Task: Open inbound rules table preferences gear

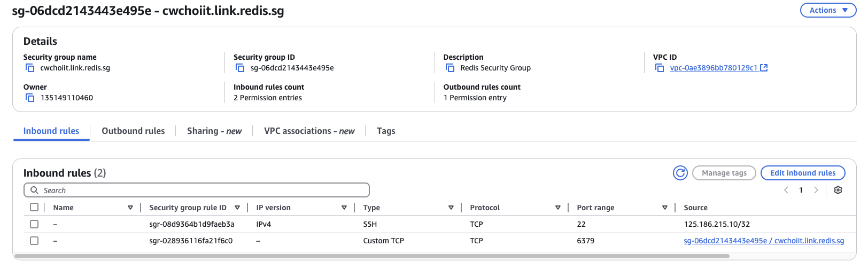Action: 838,190
